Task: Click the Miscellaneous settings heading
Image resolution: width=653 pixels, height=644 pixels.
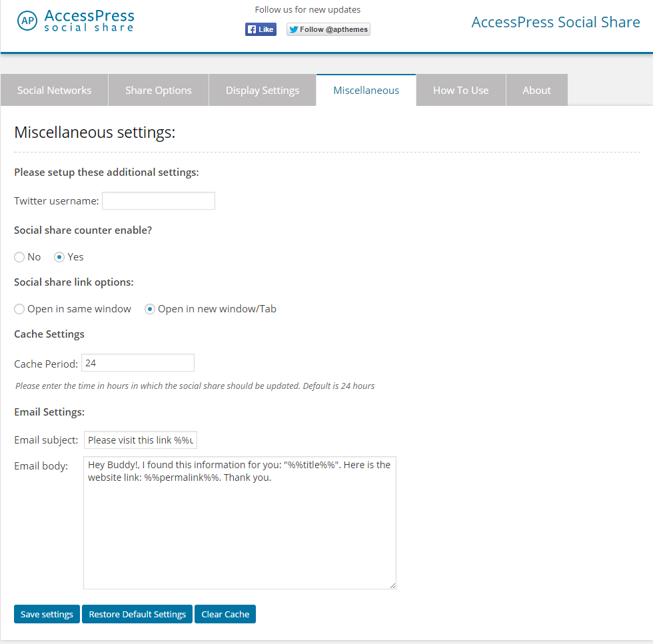Action: (x=95, y=133)
